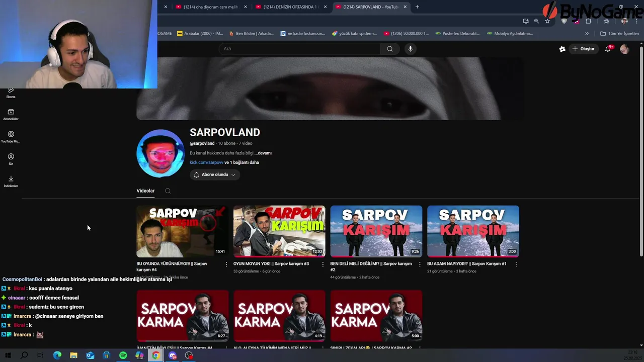644x362 pixels.
Task: Open YouTube Music in the sidebar
Action: [11, 137]
